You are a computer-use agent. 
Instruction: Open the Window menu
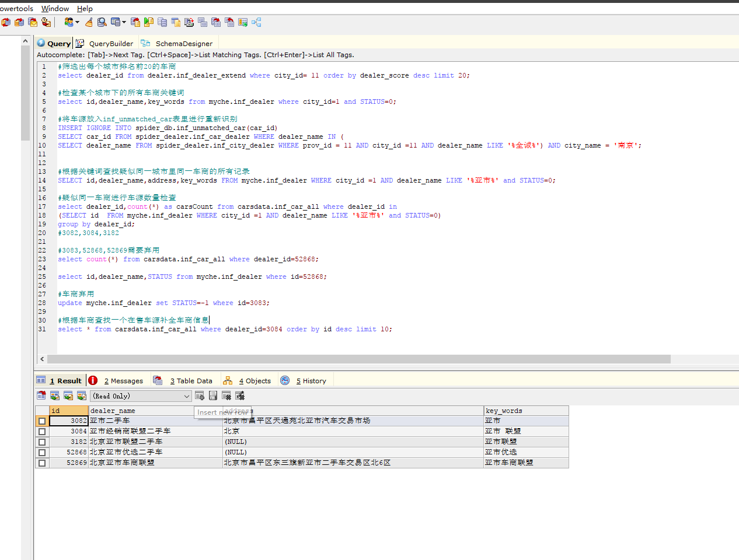coord(55,9)
